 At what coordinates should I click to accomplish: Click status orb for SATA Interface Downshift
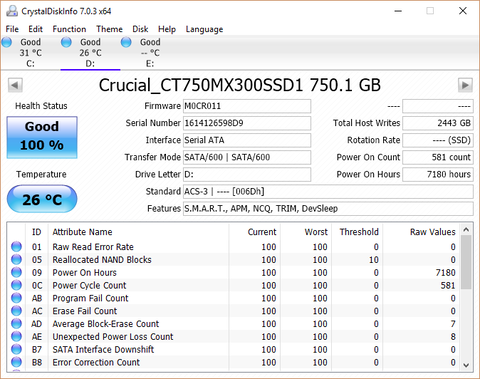(x=16, y=349)
